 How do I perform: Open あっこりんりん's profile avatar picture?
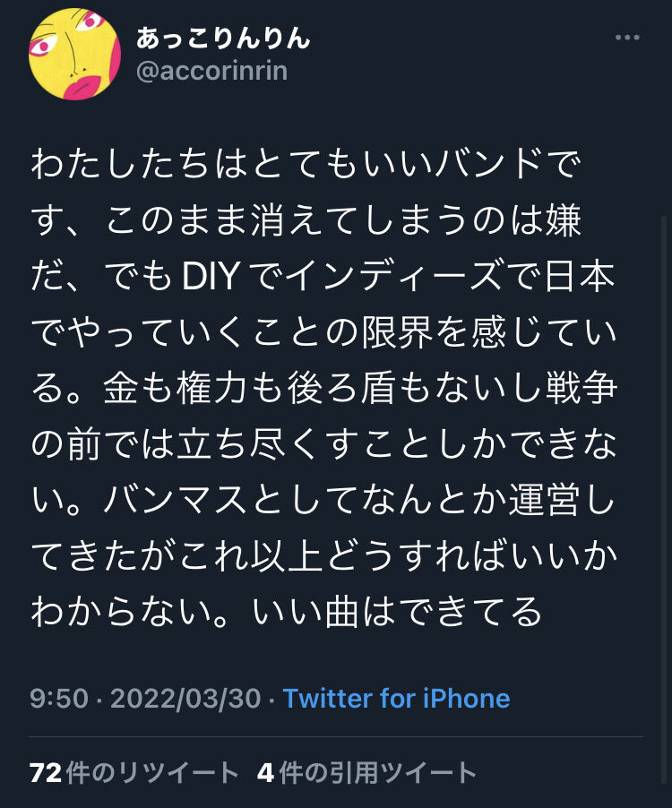(x=74, y=54)
